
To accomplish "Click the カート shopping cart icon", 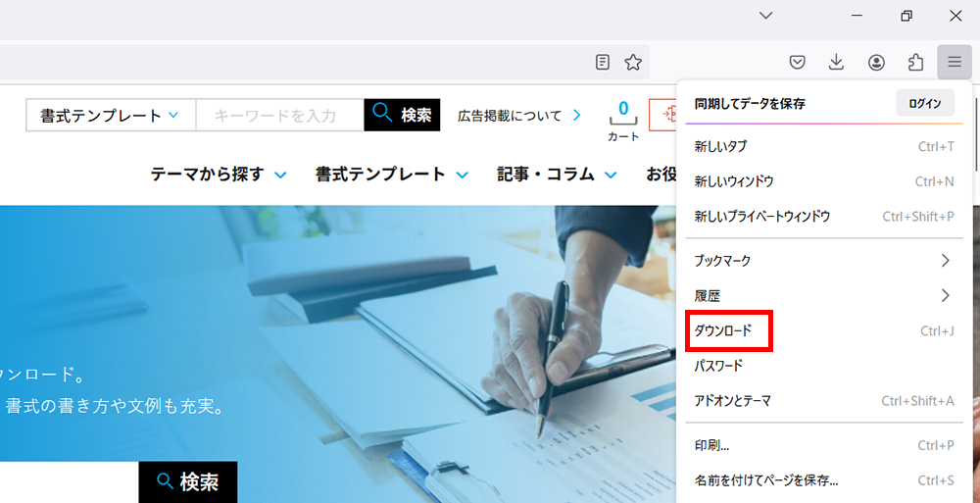I will 623,121.
